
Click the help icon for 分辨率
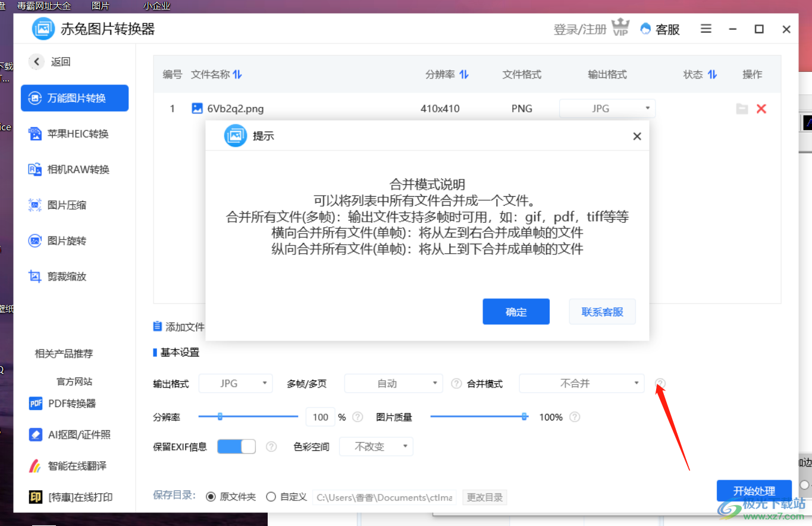(358, 417)
